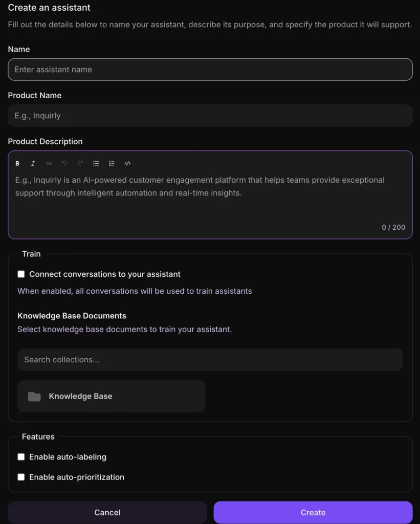Click the Create button
Viewport: 420px width, 524px height.
point(313,512)
